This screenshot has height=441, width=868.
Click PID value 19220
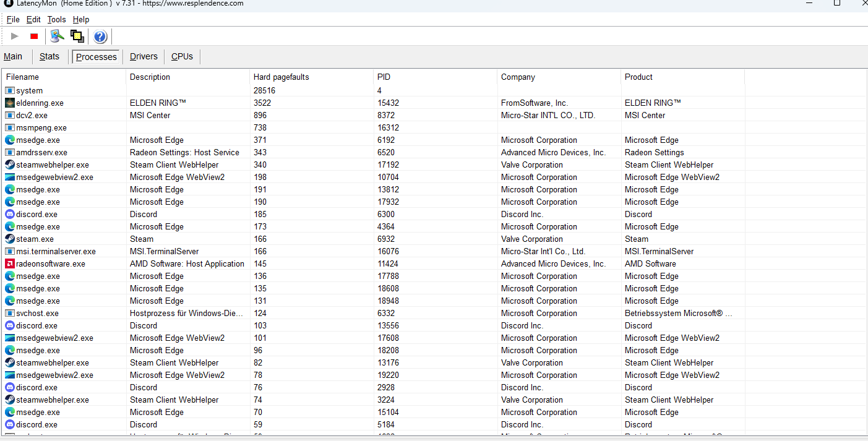(388, 375)
